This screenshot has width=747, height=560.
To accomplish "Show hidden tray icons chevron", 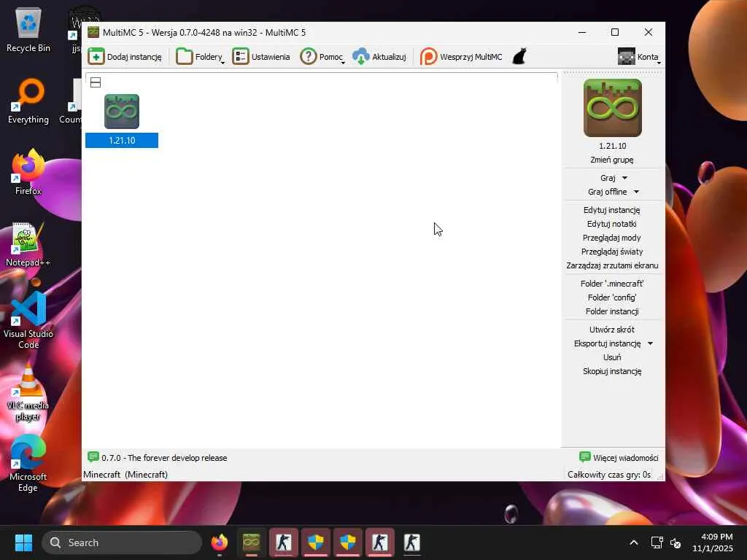I will (634, 542).
